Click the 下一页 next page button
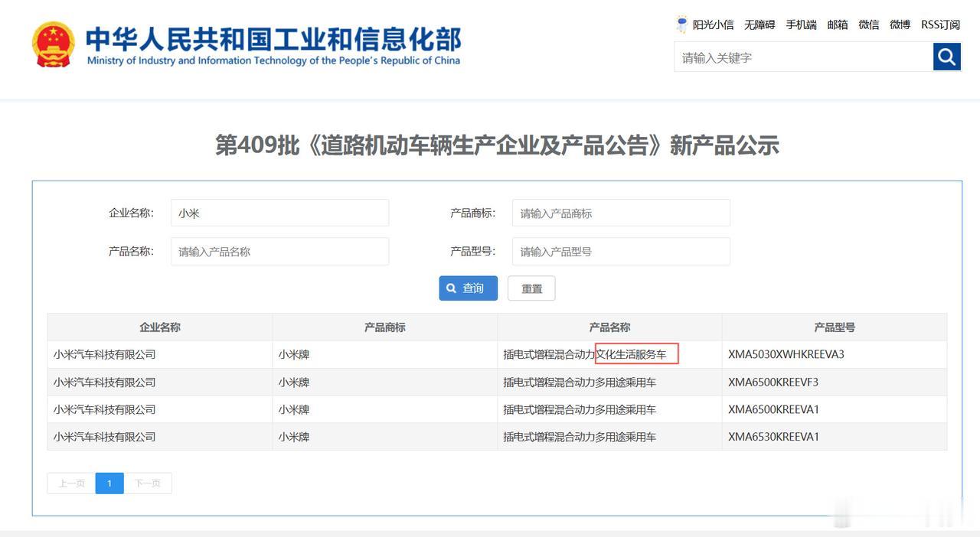Screen dimensions: 980x537 click(148, 483)
